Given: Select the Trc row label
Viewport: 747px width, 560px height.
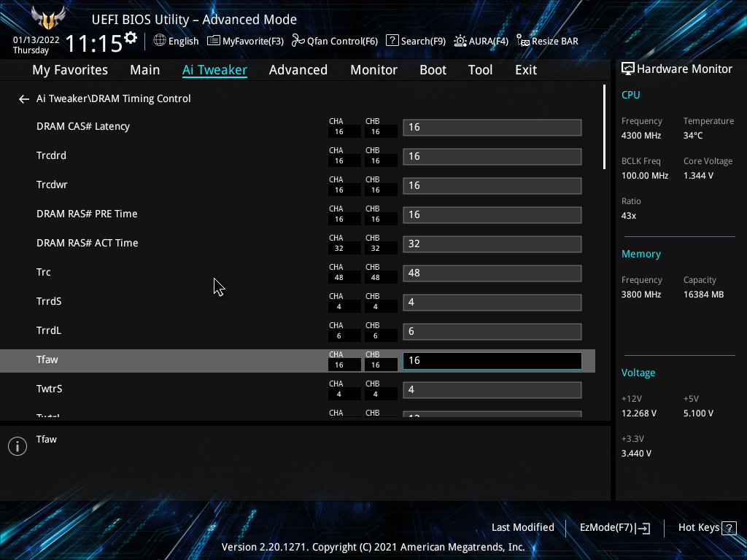Looking at the screenshot, I should 43,272.
